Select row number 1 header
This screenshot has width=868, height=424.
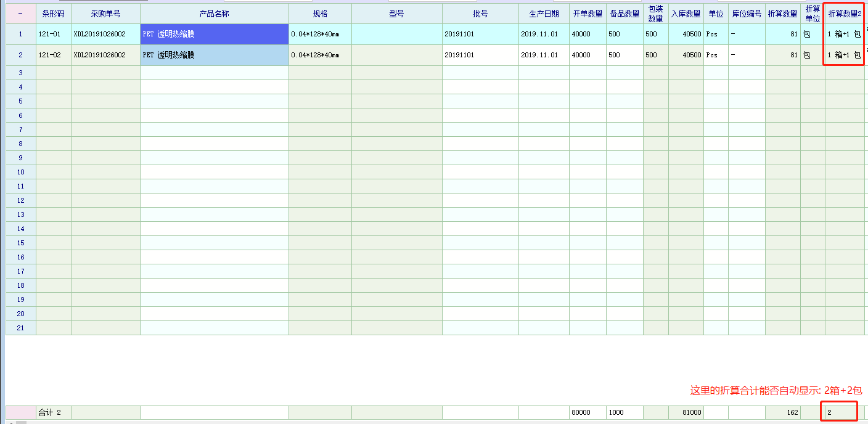click(x=20, y=35)
